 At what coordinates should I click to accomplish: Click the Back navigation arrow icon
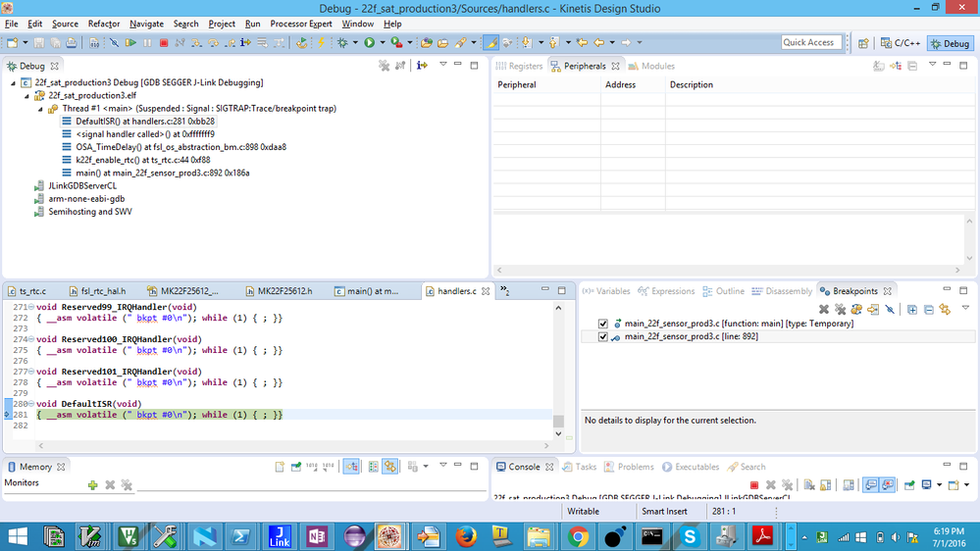point(598,42)
